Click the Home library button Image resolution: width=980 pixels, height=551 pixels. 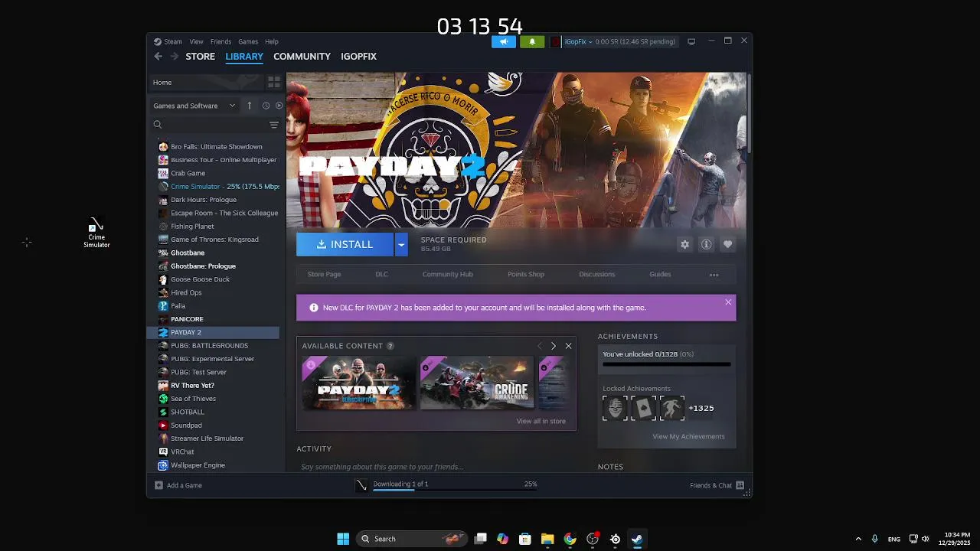pos(205,82)
